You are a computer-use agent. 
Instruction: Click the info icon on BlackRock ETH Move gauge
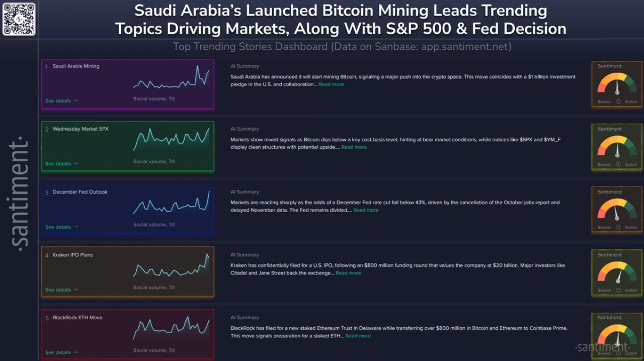[x=617, y=352]
